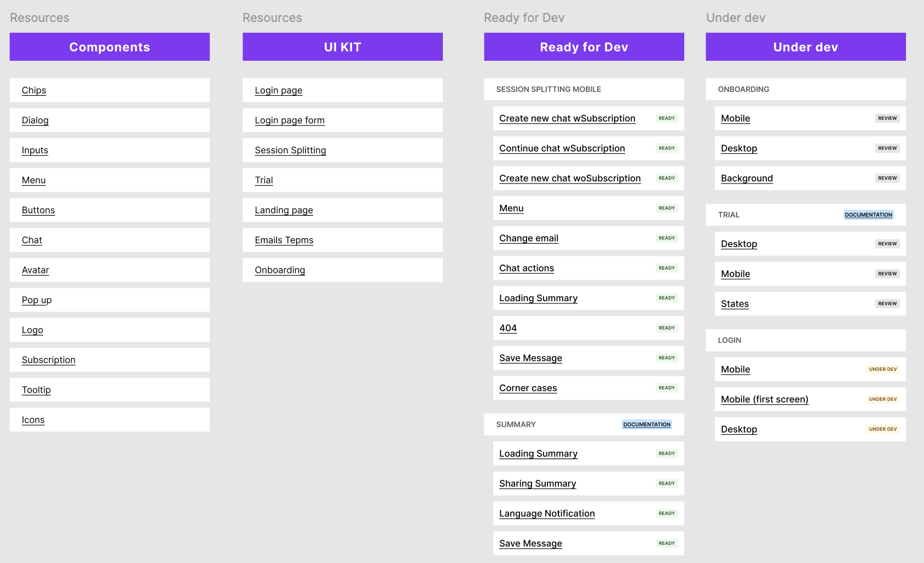Open the 404 page link
The width and height of the screenshot is (924, 563).
(508, 328)
